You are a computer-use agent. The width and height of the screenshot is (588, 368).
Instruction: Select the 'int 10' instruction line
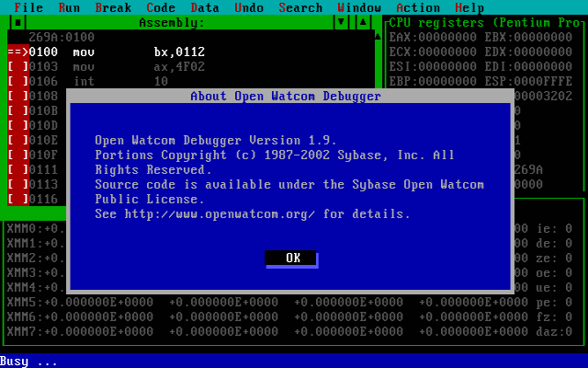pos(120,81)
